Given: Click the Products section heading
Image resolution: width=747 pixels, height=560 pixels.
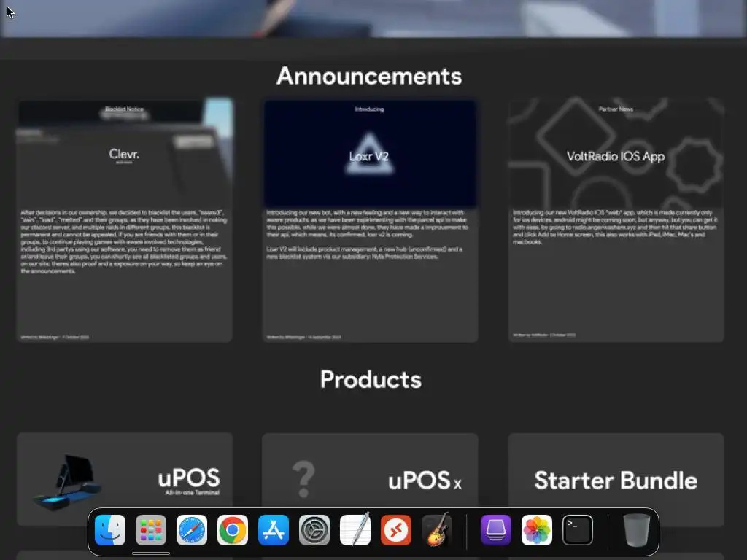Looking at the screenshot, I should (x=371, y=379).
